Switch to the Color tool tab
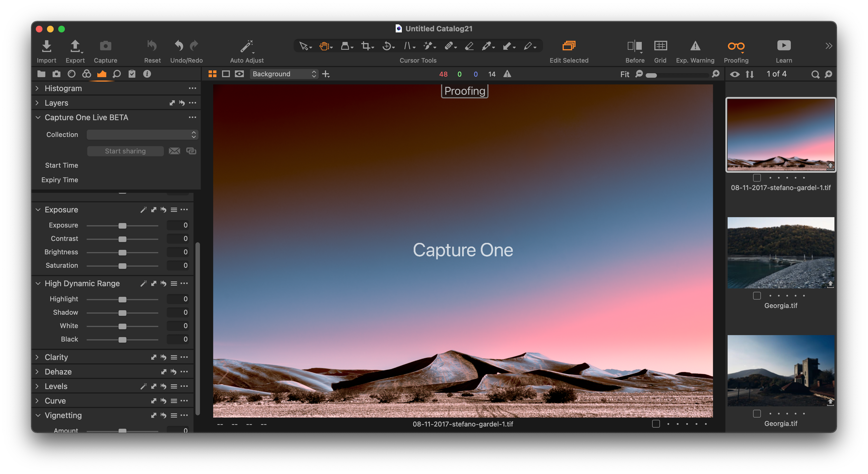This screenshot has height=474, width=868. (87, 74)
